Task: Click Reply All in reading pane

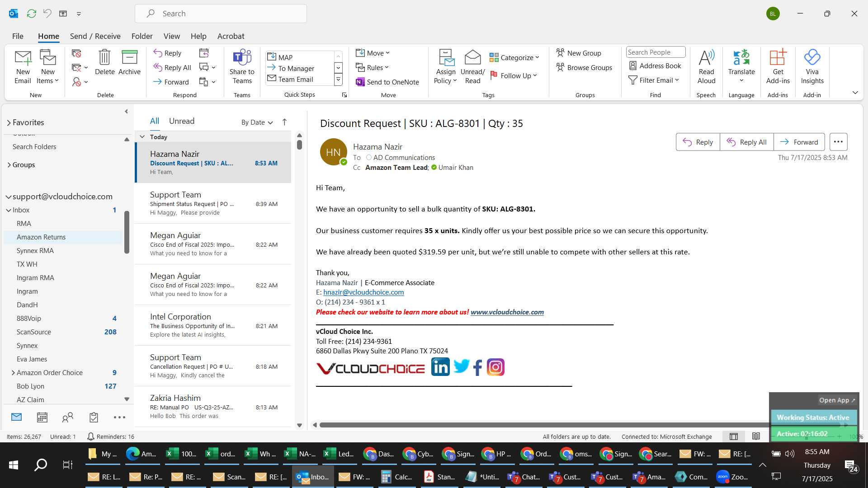Action: point(746,142)
